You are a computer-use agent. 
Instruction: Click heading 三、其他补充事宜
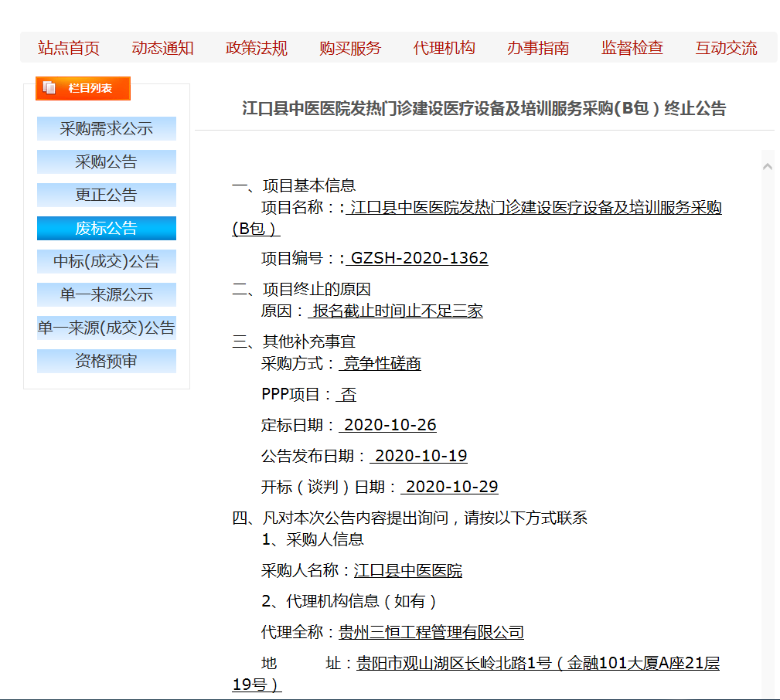(294, 342)
